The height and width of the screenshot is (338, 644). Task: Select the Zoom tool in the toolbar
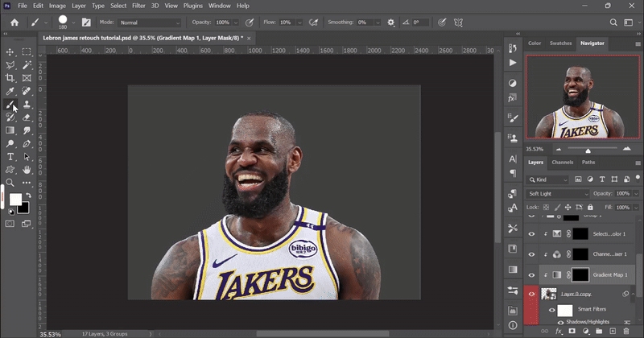(x=10, y=183)
